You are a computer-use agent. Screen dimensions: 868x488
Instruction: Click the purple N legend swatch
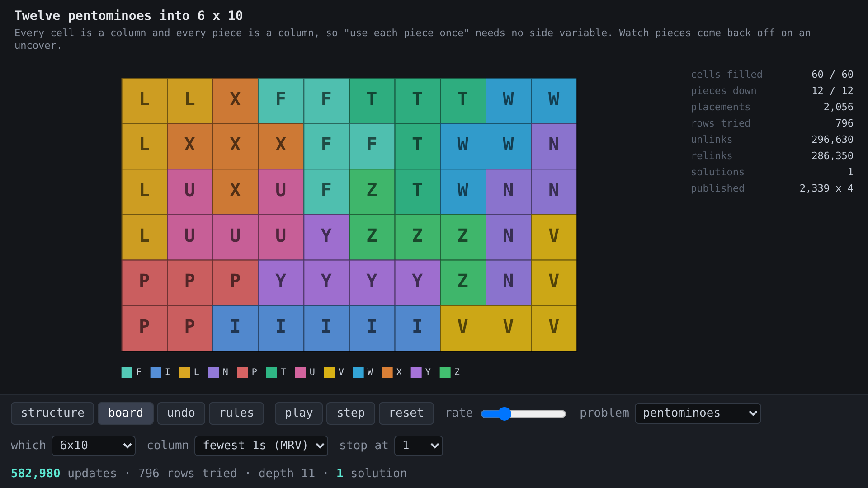(214, 372)
